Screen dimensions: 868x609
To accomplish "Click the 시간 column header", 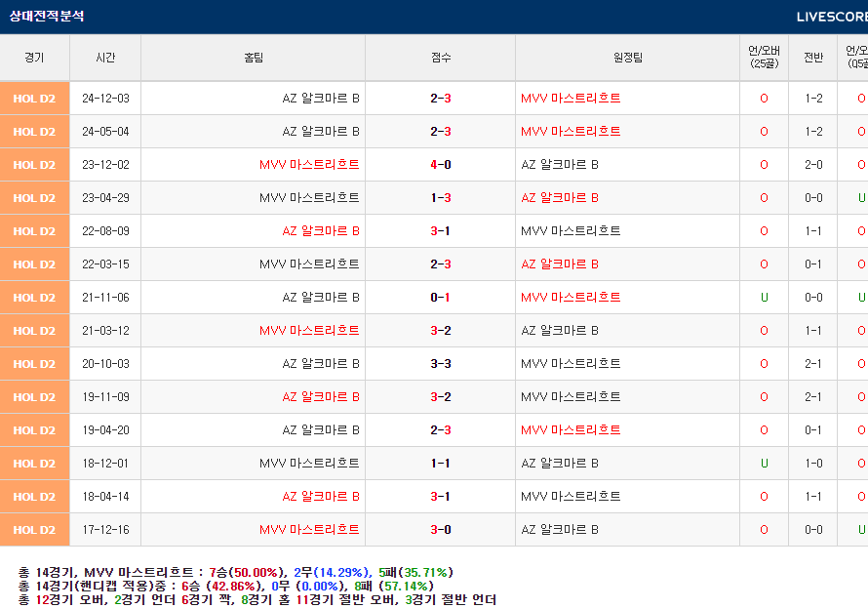I will coord(105,58).
